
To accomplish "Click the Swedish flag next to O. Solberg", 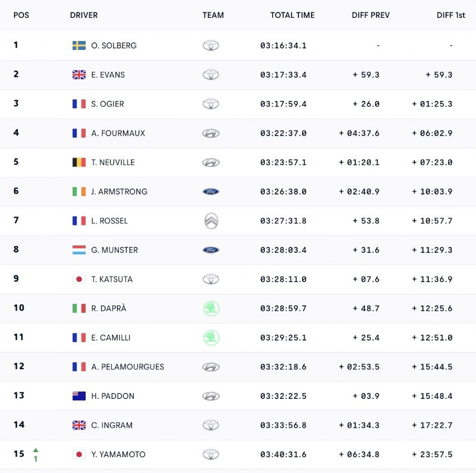I will click(x=79, y=46).
